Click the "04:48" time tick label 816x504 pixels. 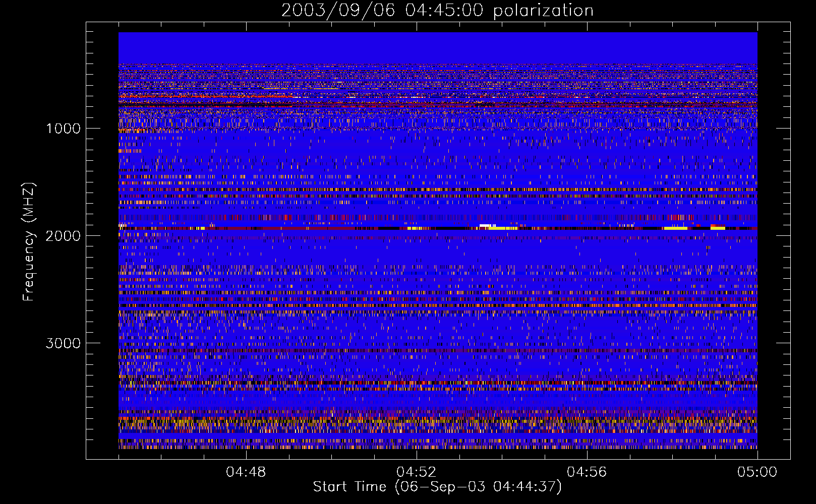pos(246,472)
